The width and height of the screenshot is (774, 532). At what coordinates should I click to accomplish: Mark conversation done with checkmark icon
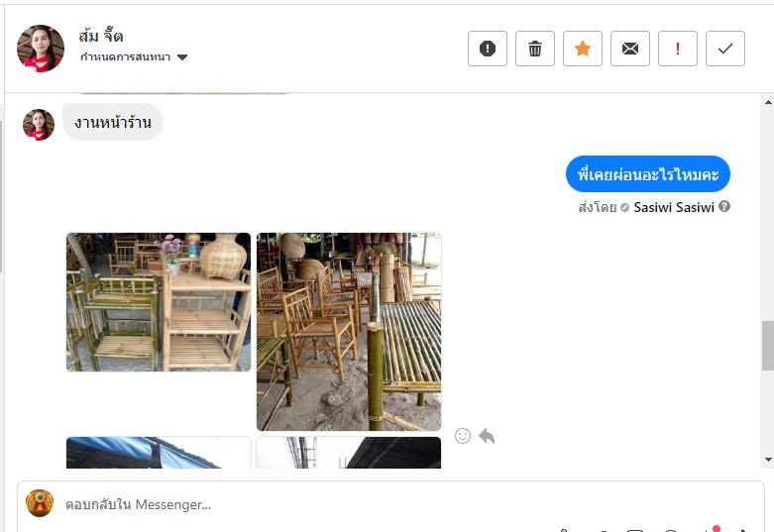[x=725, y=49]
